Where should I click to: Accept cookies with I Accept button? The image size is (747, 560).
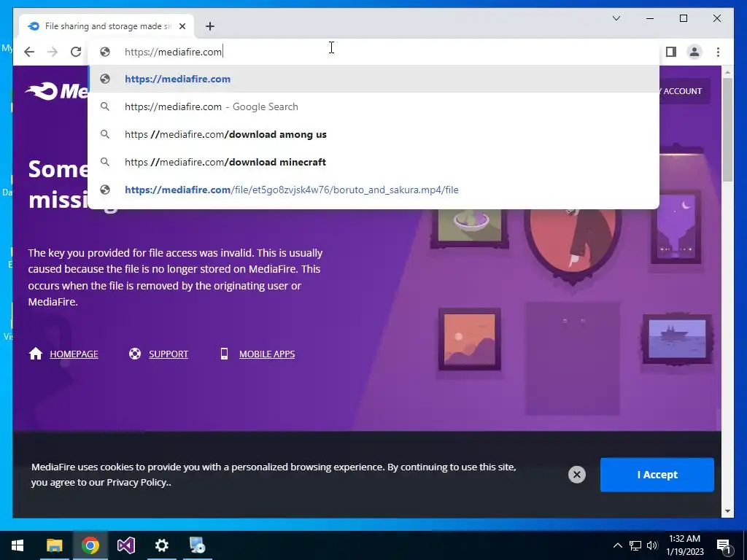pyautogui.click(x=657, y=475)
